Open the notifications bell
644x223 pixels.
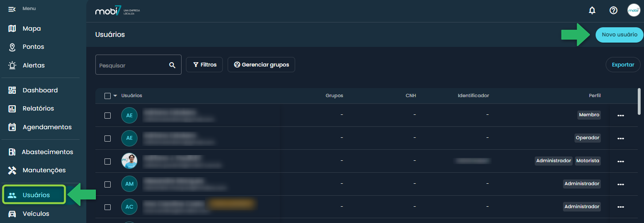pyautogui.click(x=592, y=10)
